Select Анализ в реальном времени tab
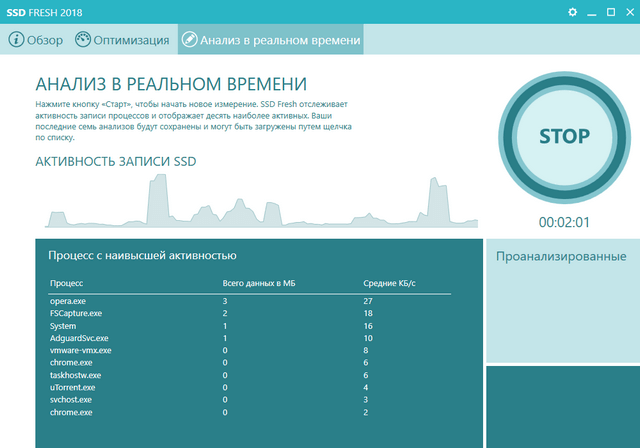640x448 pixels. (x=271, y=39)
